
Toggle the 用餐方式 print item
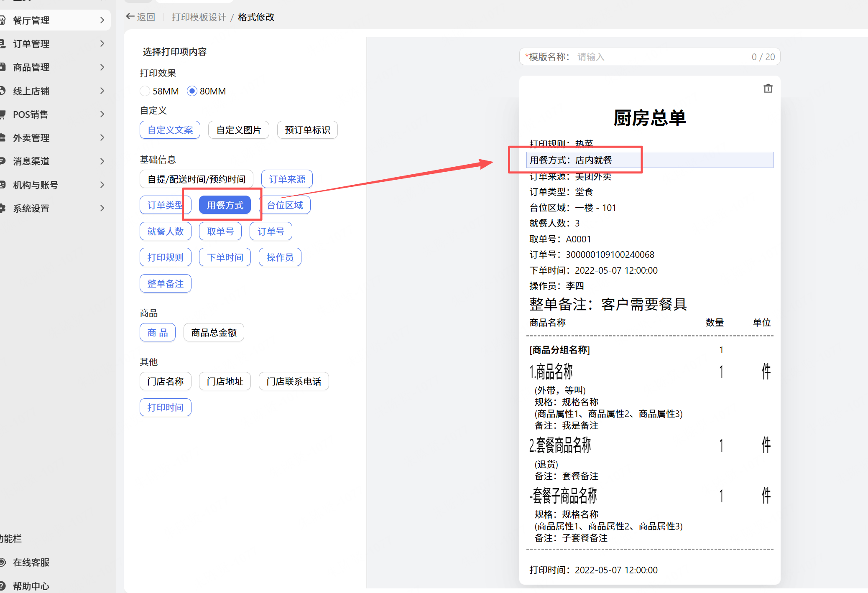[x=225, y=205]
